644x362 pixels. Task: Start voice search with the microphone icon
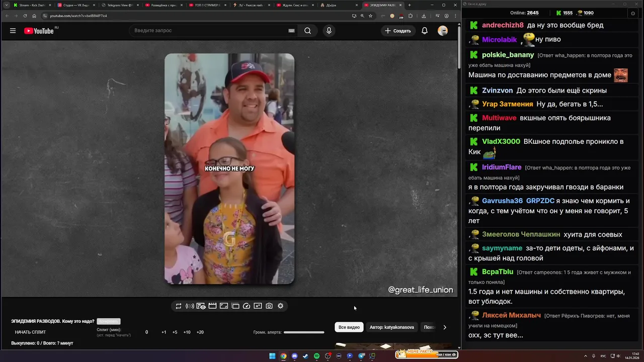tap(329, 31)
